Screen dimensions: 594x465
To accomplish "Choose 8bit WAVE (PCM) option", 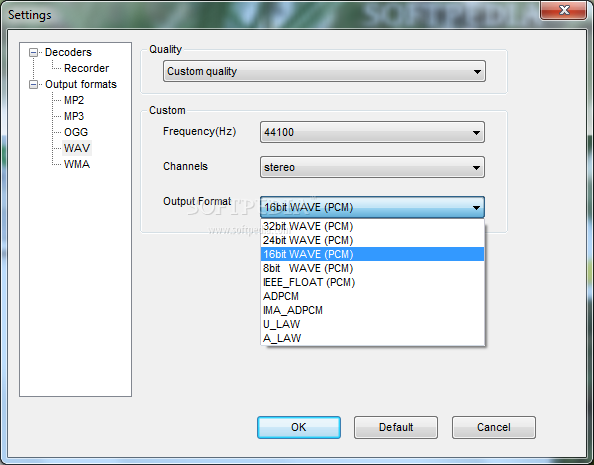I will point(372,268).
